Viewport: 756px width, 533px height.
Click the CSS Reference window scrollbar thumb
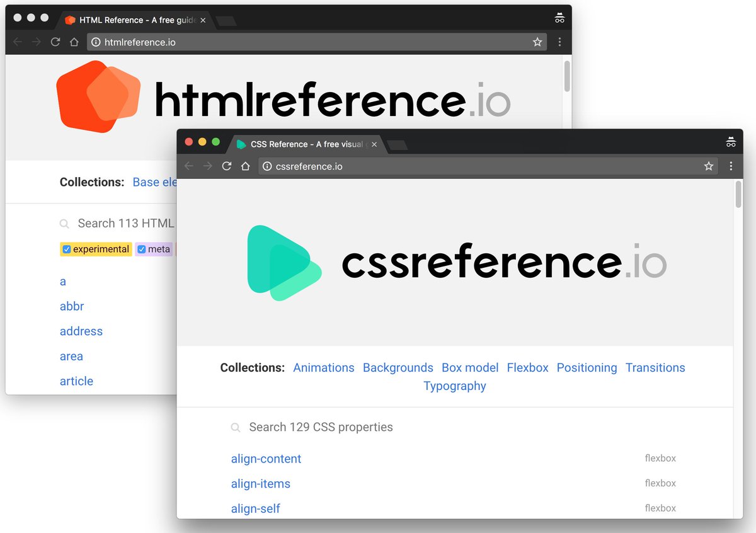click(738, 195)
